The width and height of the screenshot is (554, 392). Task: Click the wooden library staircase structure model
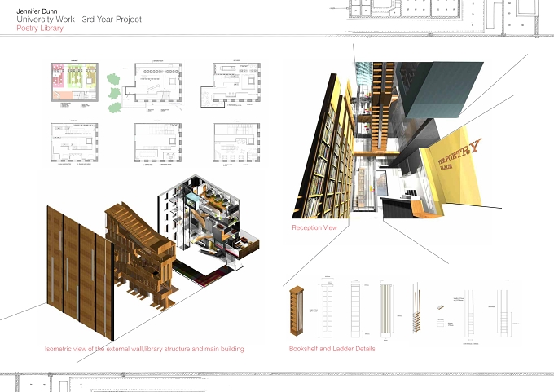click(x=141, y=254)
